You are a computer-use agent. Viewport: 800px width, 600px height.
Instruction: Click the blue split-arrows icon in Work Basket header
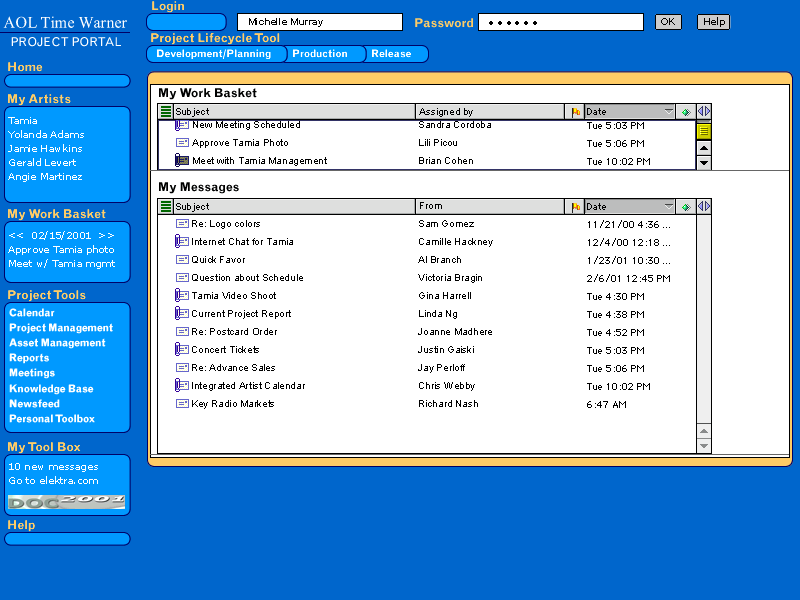click(704, 111)
